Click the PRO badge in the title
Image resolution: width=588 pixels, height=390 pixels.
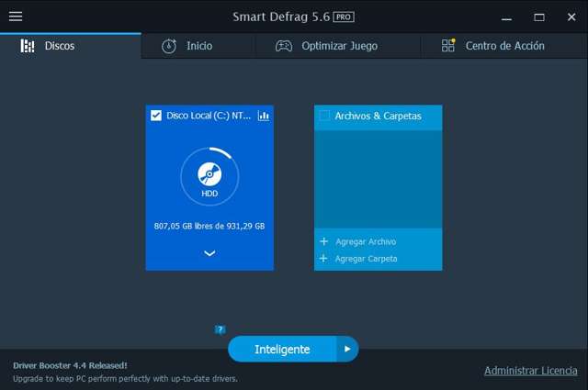(x=344, y=17)
